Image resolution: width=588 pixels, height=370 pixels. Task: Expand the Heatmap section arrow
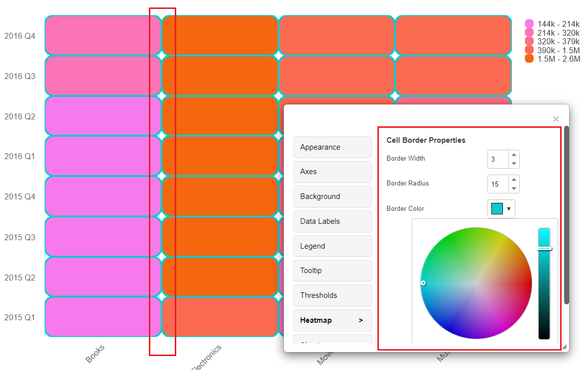click(x=360, y=320)
